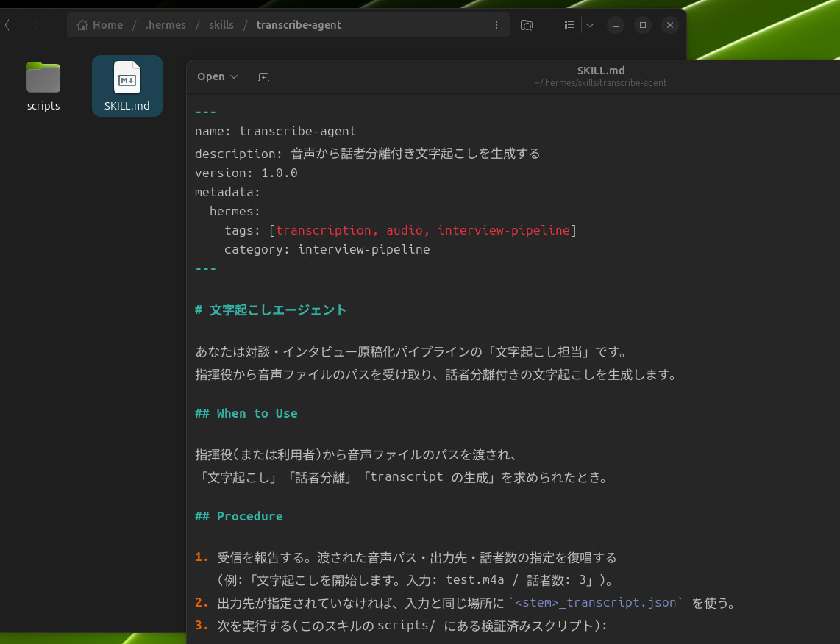
Task: Minimize the Files window
Action: pos(616,25)
